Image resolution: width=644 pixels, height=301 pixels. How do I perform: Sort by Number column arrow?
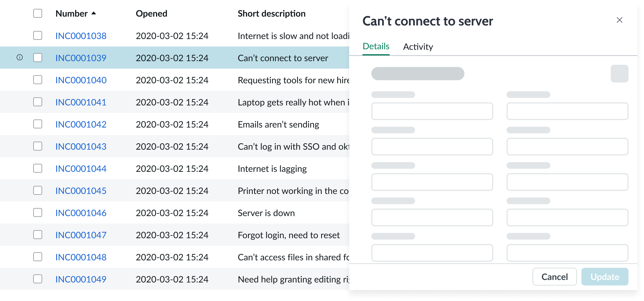click(94, 13)
